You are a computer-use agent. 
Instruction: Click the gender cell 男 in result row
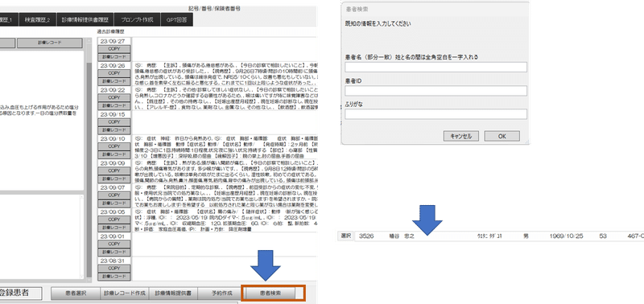(526, 236)
